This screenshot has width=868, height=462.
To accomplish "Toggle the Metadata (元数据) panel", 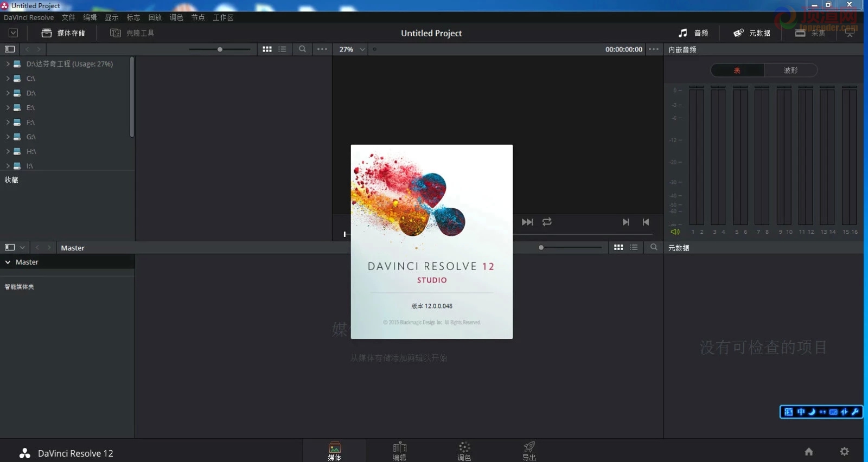I will click(752, 33).
